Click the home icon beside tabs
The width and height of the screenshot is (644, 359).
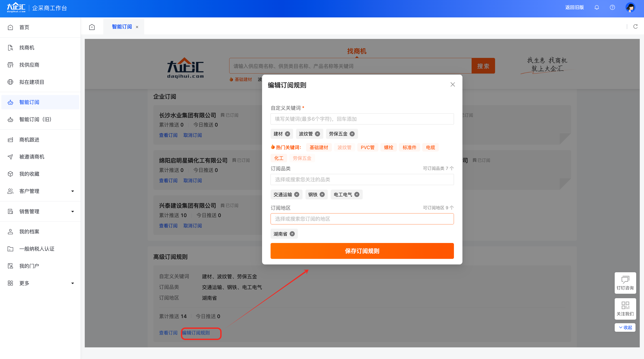tap(92, 27)
